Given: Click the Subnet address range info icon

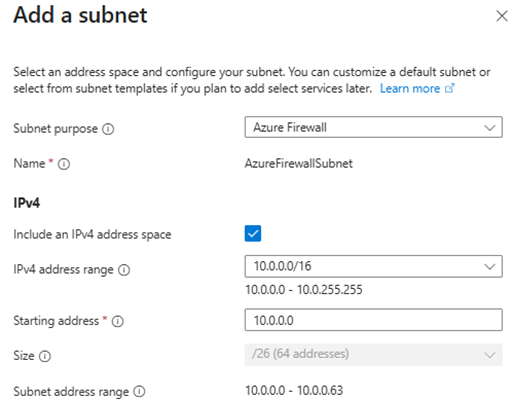Looking at the screenshot, I should [139, 391].
